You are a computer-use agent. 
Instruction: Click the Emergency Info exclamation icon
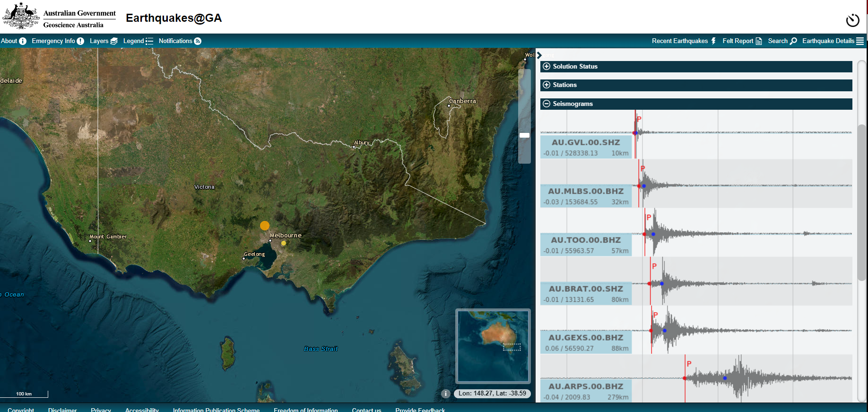click(x=80, y=41)
